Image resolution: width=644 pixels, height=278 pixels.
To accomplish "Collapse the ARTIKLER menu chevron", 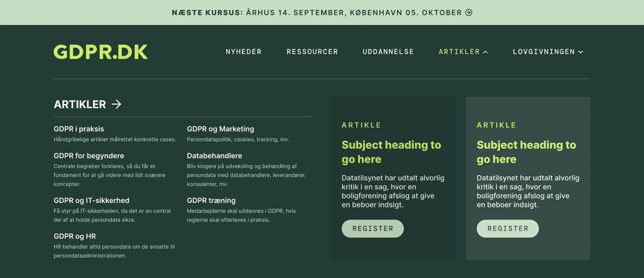I will click(485, 52).
